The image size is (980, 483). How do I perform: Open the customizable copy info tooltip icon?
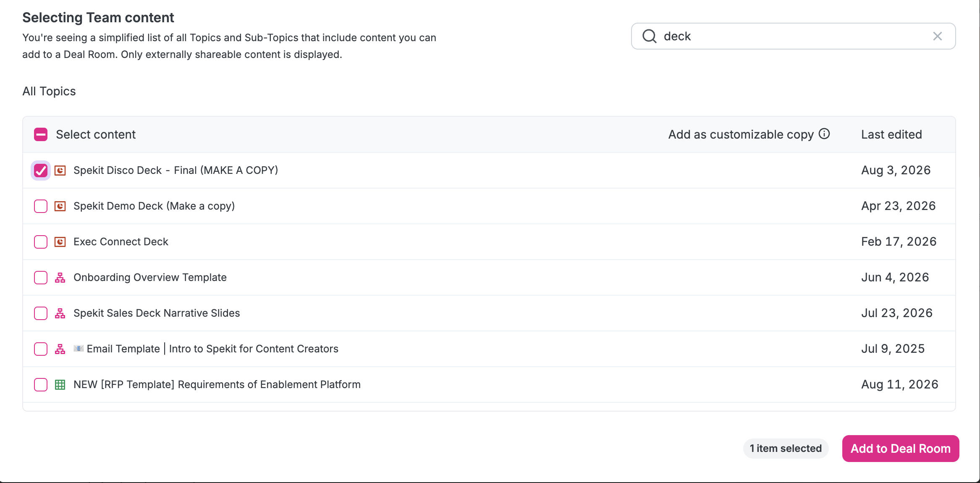pyautogui.click(x=824, y=134)
